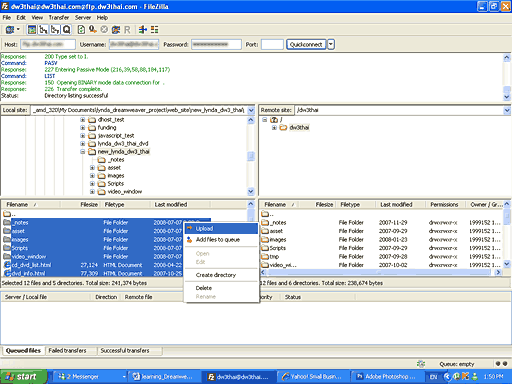This screenshot has width=512, height=384.
Task: Click the local parent directory folder icon
Action: pos(7,214)
